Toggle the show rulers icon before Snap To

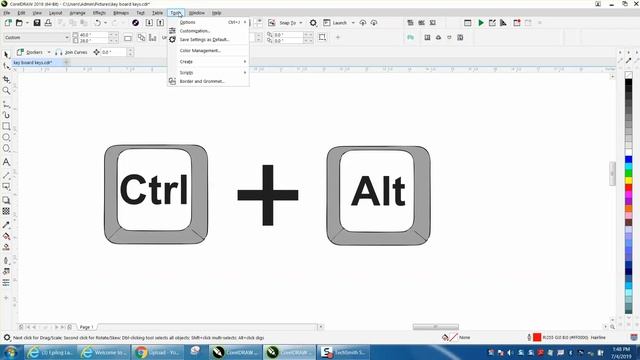tap(271, 23)
